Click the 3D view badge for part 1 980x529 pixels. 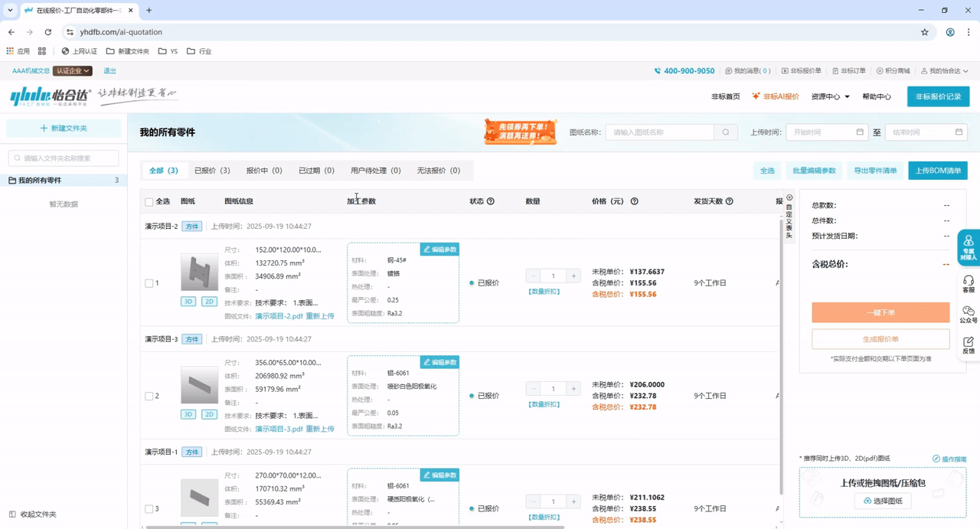pyautogui.click(x=188, y=302)
